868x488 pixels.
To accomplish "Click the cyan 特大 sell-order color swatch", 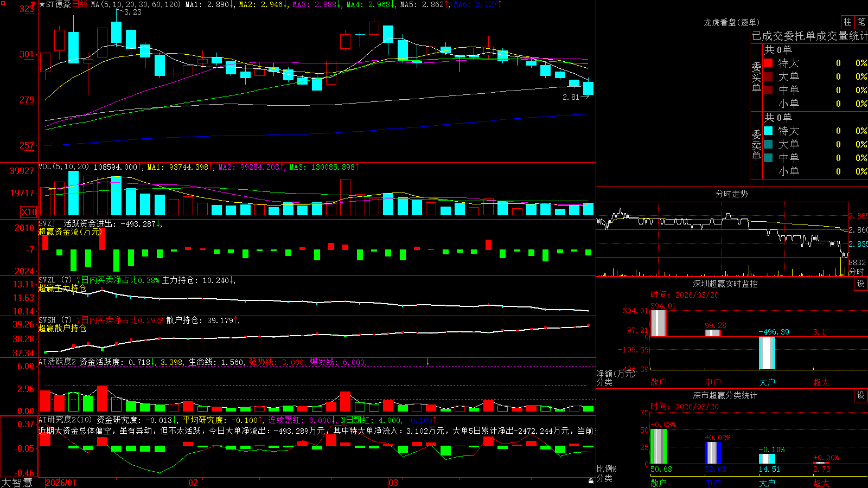I will click(768, 131).
